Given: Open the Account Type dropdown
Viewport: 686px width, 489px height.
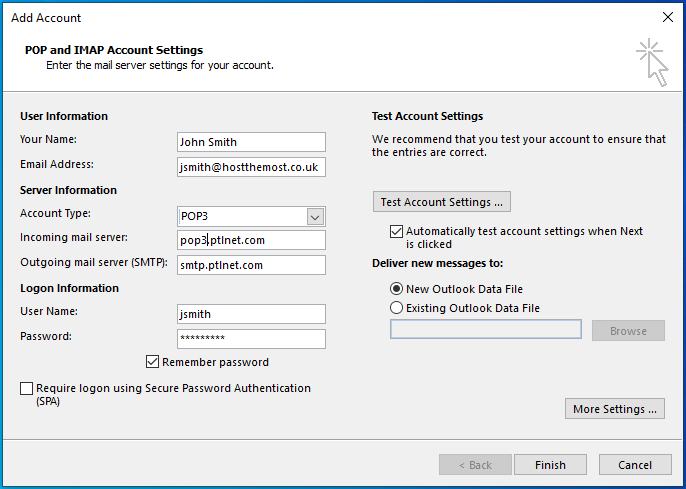Looking at the screenshot, I should tap(314, 216).
